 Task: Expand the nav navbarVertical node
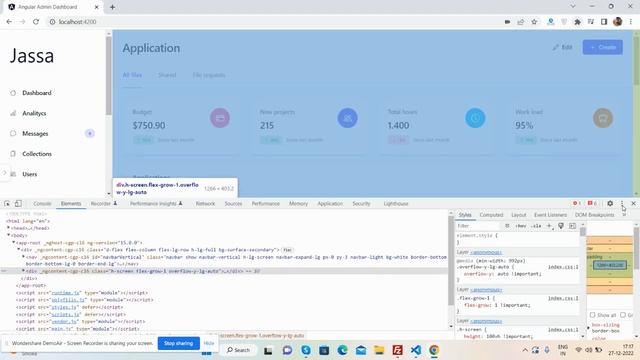pyautogui.click(x=23, y=257)
